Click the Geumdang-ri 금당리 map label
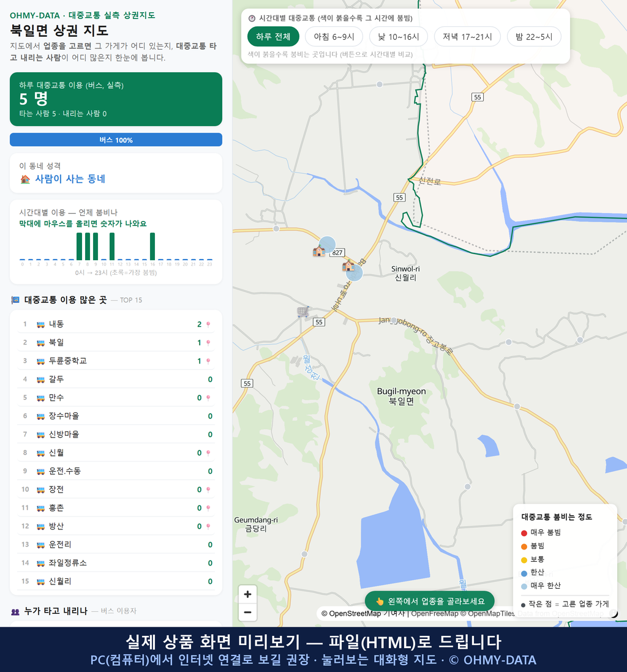Viewport: 627px width, 672px height. pos(256,524)
